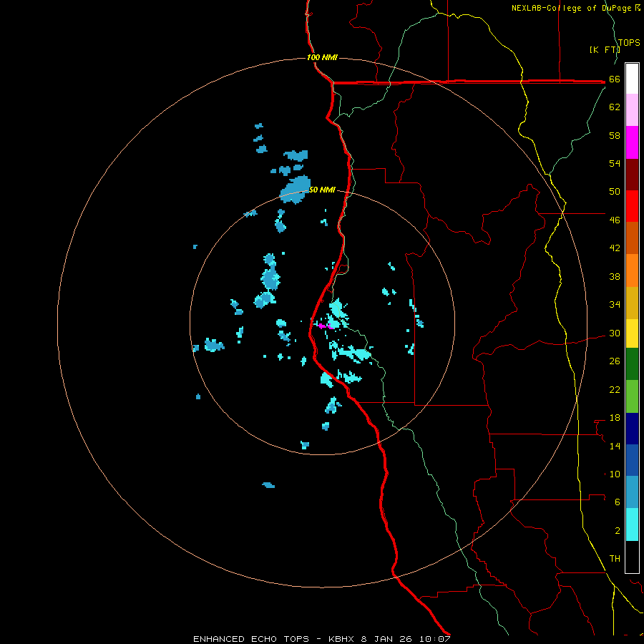
Task: Click the 46 legend value
Action: click(x=615, y=220)
